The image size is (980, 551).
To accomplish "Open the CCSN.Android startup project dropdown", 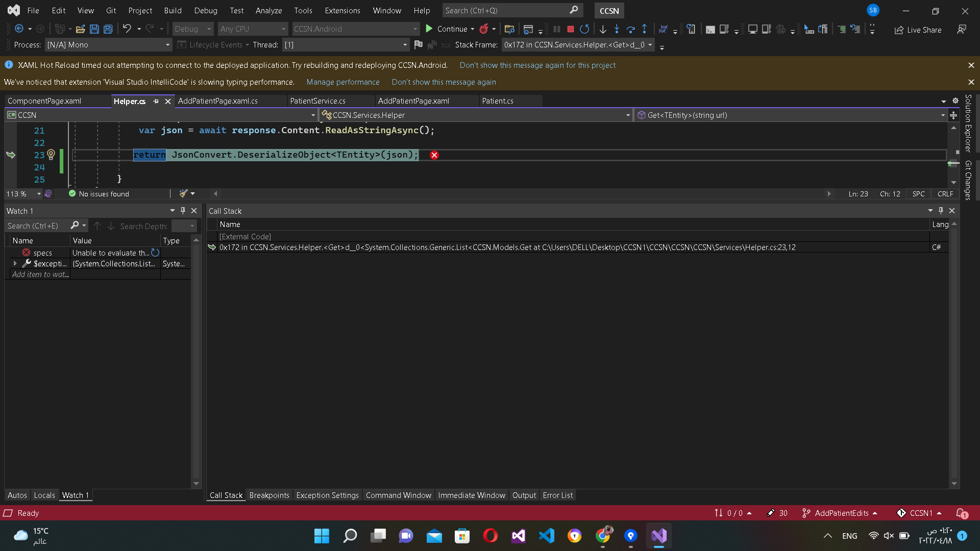I will pos(356,29).
